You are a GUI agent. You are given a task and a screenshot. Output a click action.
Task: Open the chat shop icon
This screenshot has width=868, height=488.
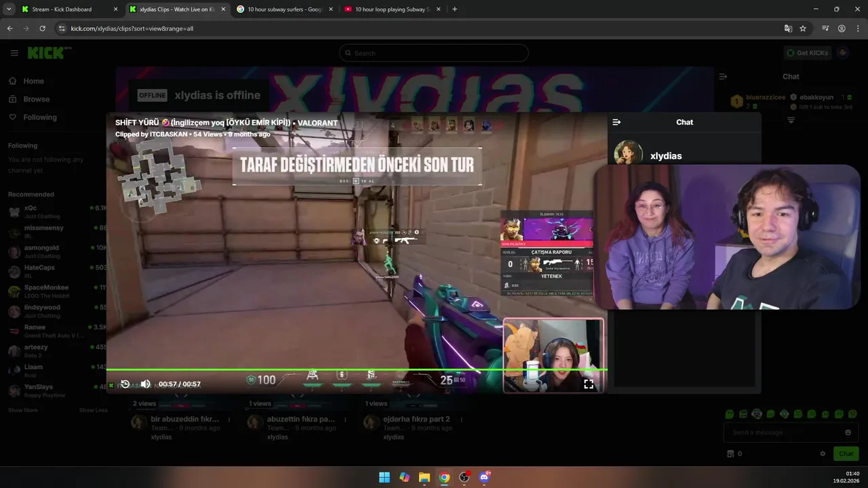[730, 453]
